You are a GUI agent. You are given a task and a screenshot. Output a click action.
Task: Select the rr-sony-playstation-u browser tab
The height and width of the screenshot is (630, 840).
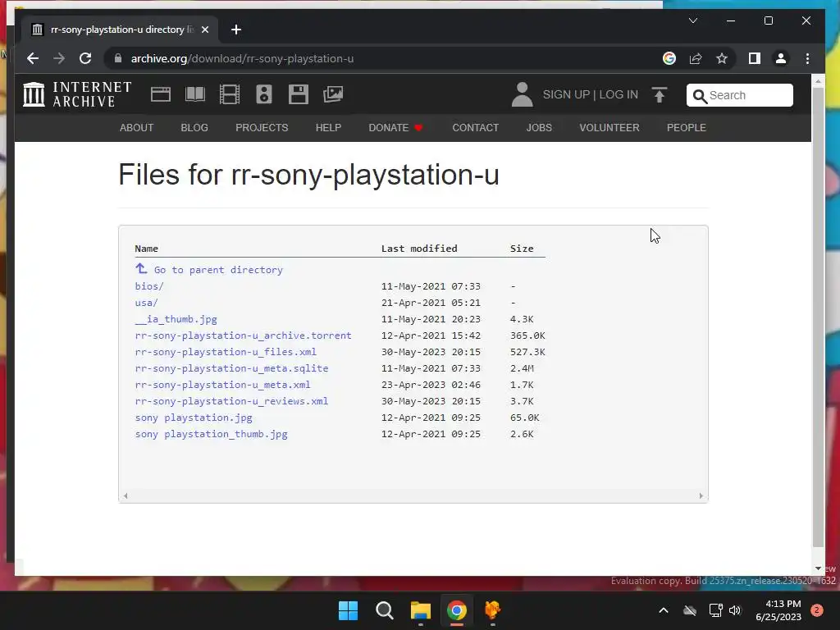point(120,30)
